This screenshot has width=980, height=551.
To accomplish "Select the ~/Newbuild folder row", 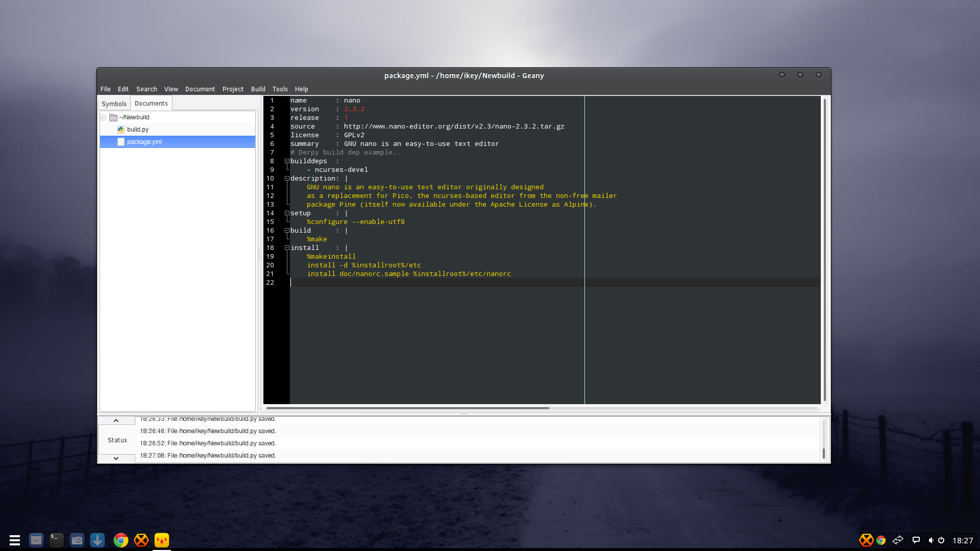I will click(x=178, y=117).
